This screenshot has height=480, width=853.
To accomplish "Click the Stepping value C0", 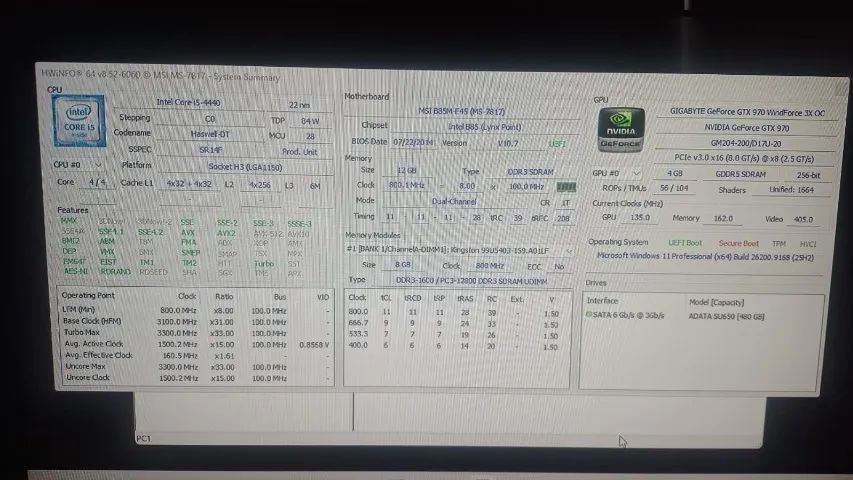I will [x=210, y=119].
